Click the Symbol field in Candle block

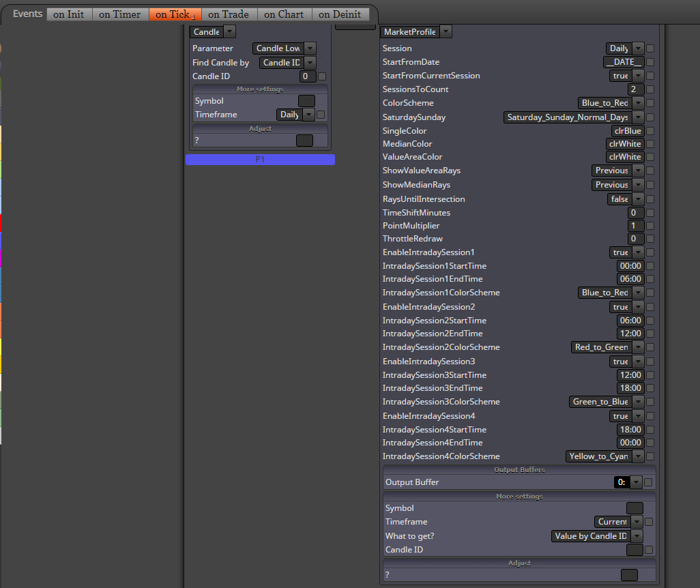(306, 101)
